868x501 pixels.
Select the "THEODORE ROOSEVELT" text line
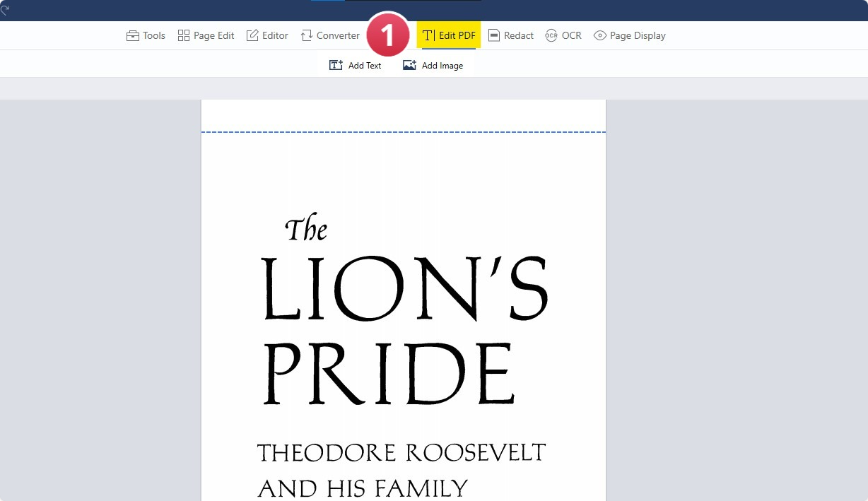[401, 452]
